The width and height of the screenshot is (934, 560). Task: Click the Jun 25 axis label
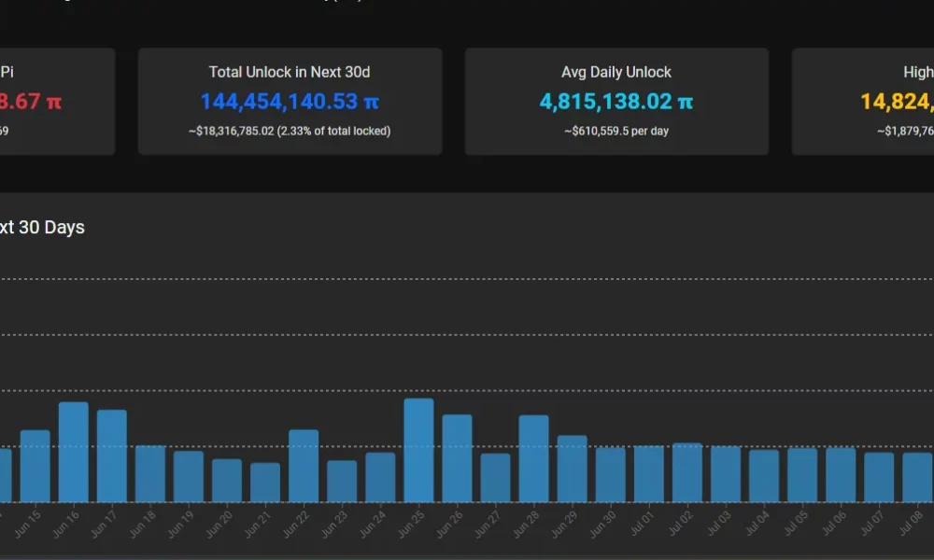coord(411,525)
